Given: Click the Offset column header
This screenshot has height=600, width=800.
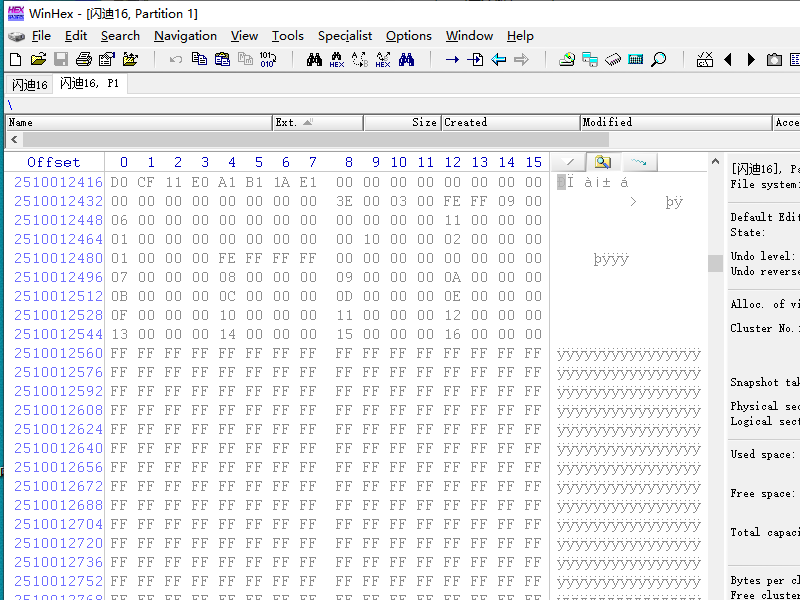Looking at the screenshot, I should tap(54, 162).
